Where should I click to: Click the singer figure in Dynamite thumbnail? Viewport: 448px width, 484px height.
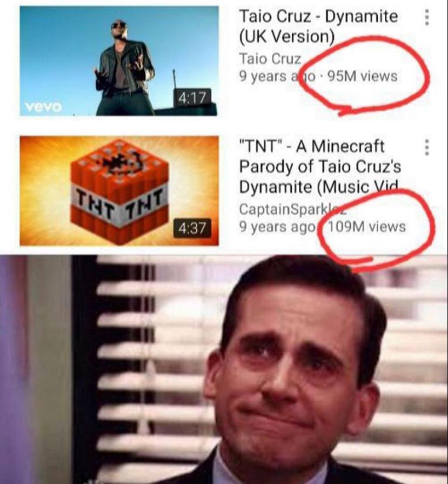point(125,68)
